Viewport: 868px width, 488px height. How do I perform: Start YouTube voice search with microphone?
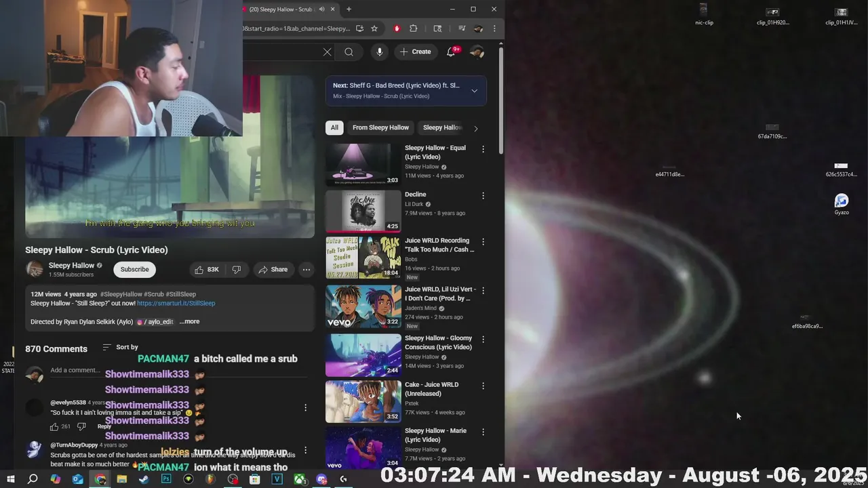379,52
